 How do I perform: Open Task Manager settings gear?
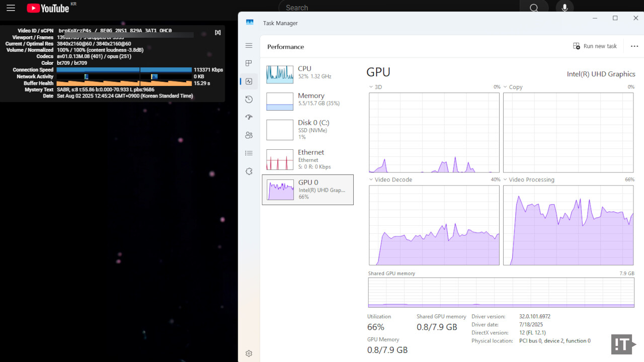(x=249, y=353)
